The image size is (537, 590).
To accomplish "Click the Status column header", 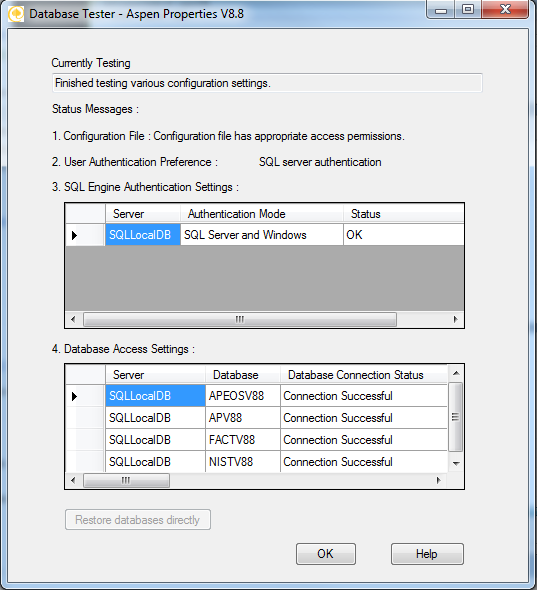I will point(403,214).
